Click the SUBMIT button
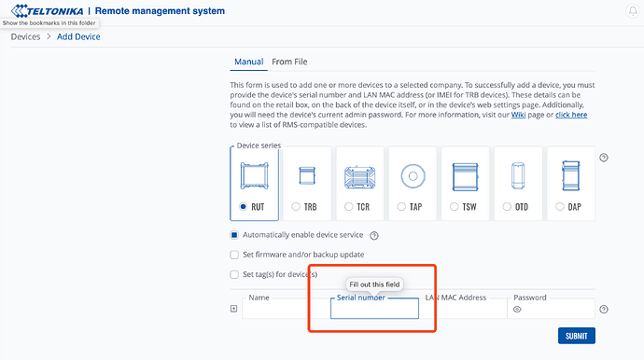644x360 pixels. pyautogui.click(x=577, y=336)
